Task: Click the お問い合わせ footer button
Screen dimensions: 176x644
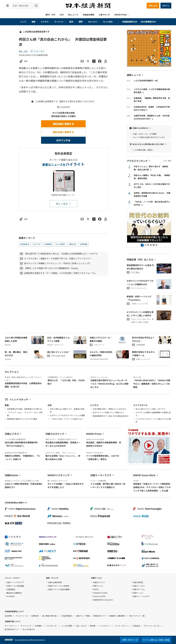Action: tap(130, 640)
